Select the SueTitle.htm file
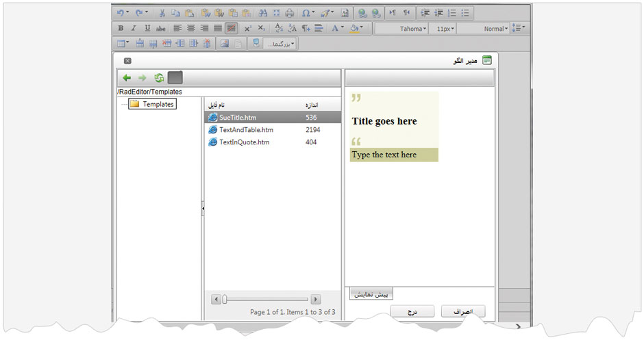644x351 pixels. pos(273,117)
